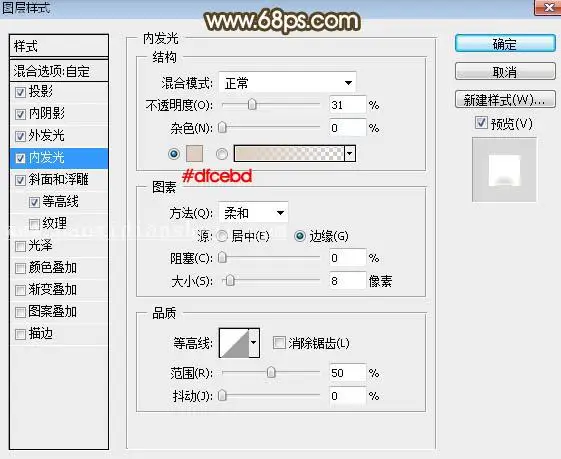Enable 消除锯齿 anti-alias checkbox
Viewport: 561px width, 459px height.
(x=279, y=342)
